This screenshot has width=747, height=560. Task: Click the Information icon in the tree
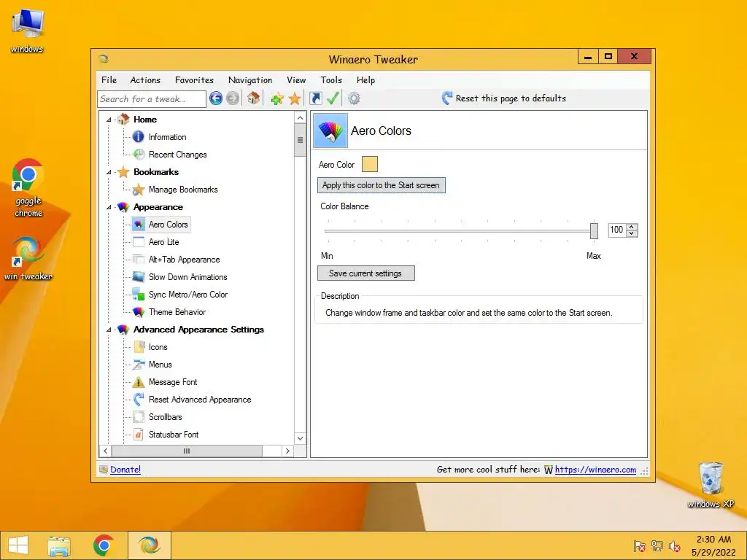[138, 137]
